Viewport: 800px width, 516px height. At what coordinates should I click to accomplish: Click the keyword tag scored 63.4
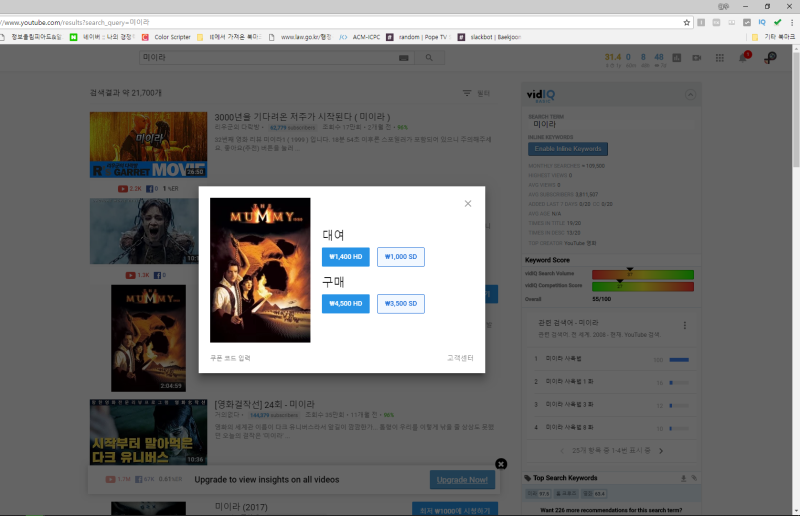click(x=593, y=494)
